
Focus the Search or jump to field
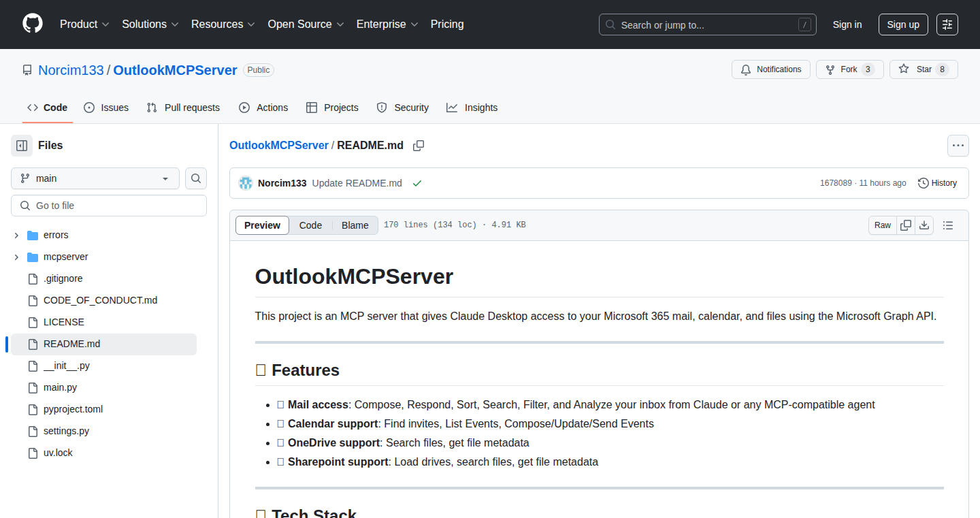tap(708, 25)
